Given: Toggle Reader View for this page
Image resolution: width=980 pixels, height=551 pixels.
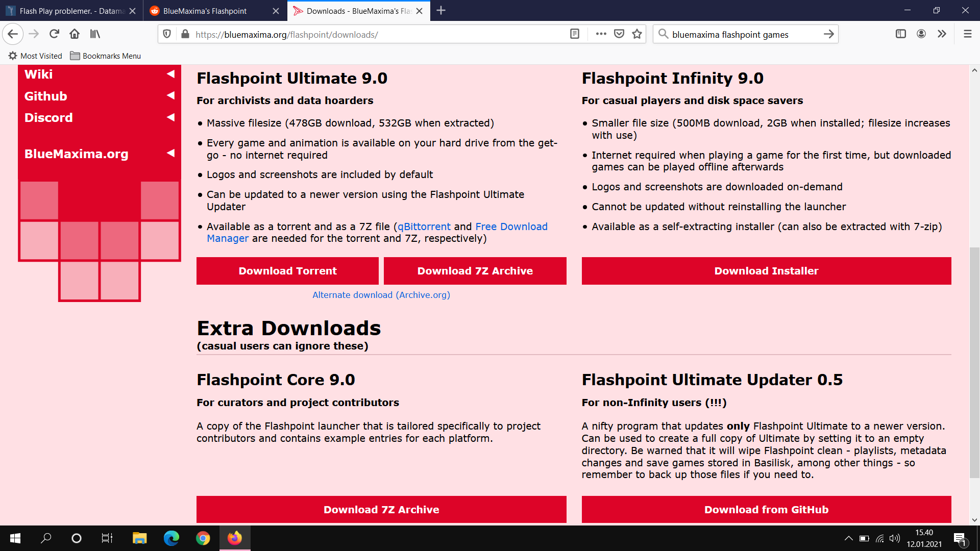Looking at the screenshot, I should [x=575, y=34].
